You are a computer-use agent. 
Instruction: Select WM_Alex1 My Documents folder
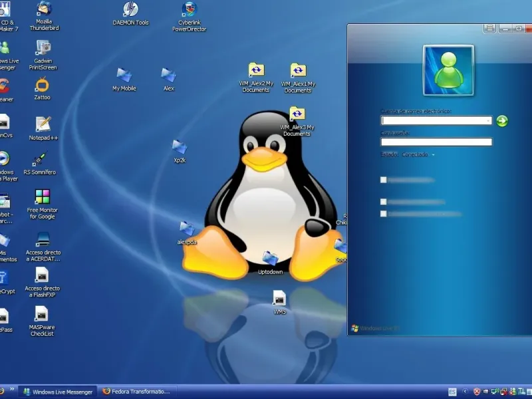(x=298, y=78)
